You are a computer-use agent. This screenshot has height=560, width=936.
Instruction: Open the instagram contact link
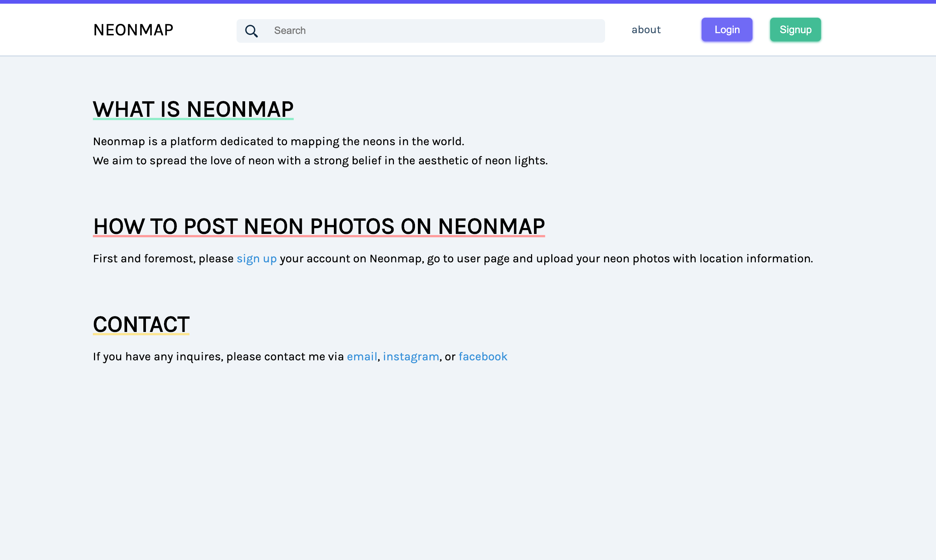point(411,356)
